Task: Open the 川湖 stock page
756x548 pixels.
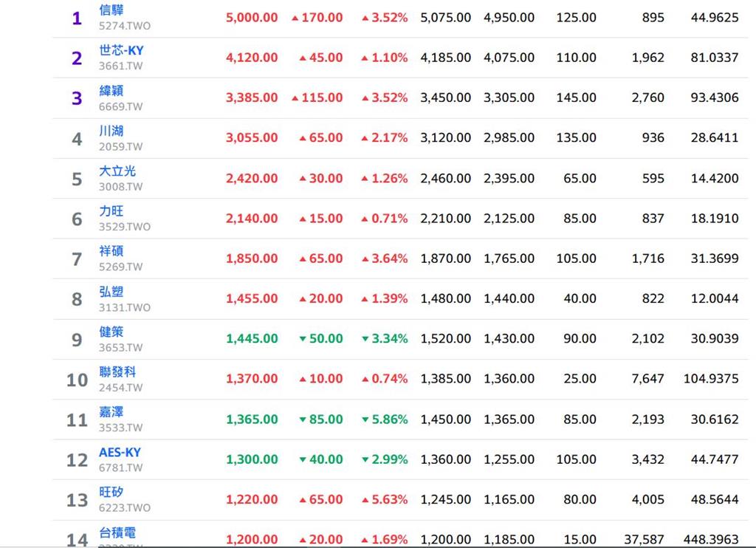Action: tap(111, 131)
